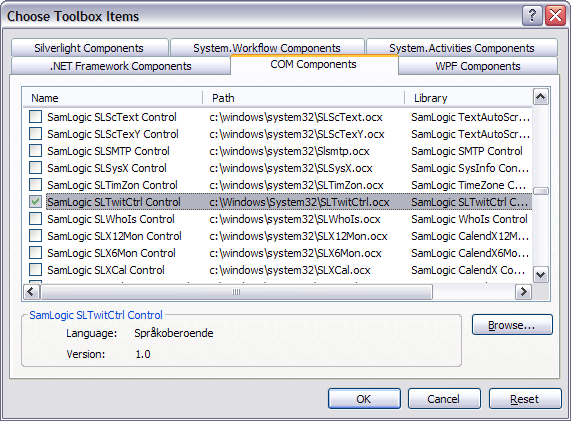Image resolution: width=571 pixels, height=421 pixels.
Task: Select the SamLogic SLWhoIs Control row name
Action: [111, 219]
